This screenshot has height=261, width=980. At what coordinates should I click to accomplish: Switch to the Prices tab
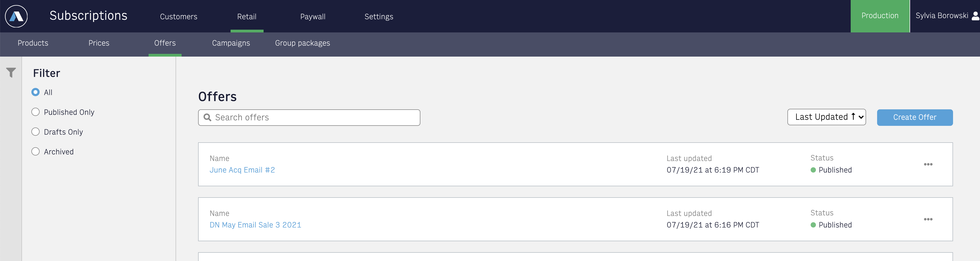(99, 43)
